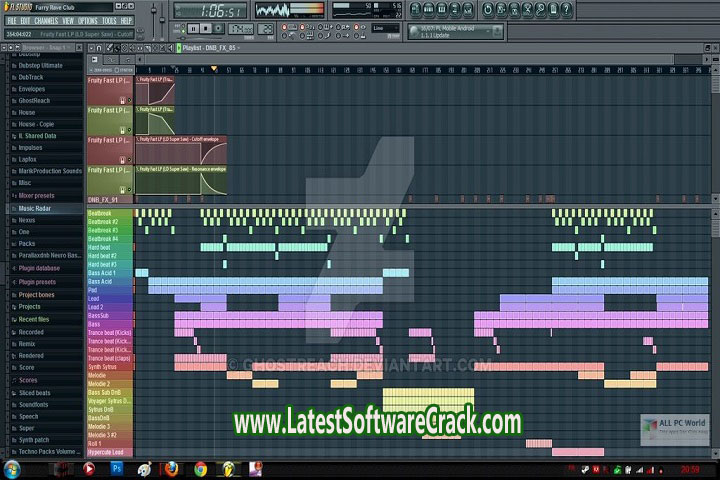720x480 pixels.
Task: Open the Browser snapshot dropdown
Action: click(46, 48)
